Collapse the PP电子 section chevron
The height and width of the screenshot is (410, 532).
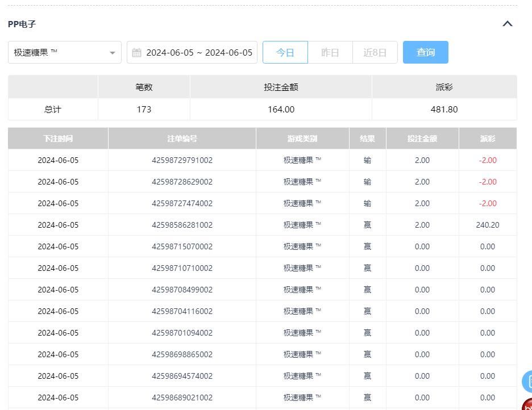(508, 24)
